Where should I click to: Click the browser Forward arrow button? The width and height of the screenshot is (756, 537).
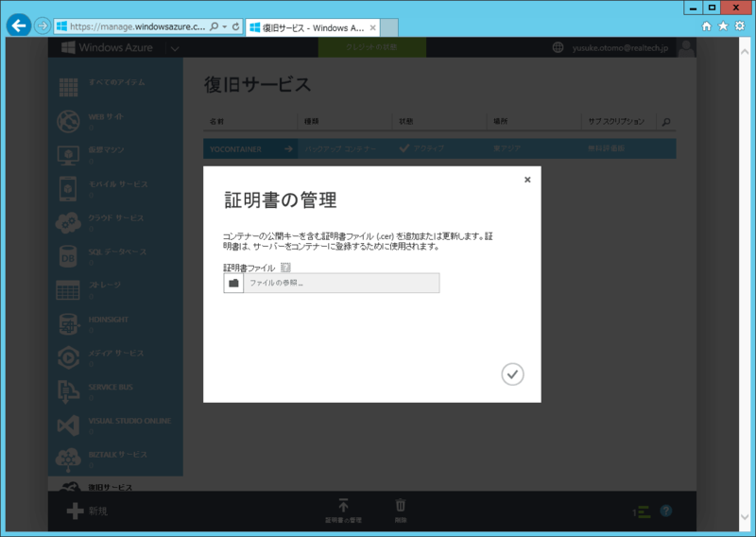pos(43,26)
